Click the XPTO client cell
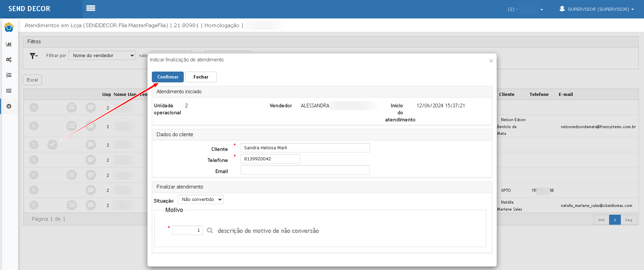 pyautogui.click(x=506, y=191)
